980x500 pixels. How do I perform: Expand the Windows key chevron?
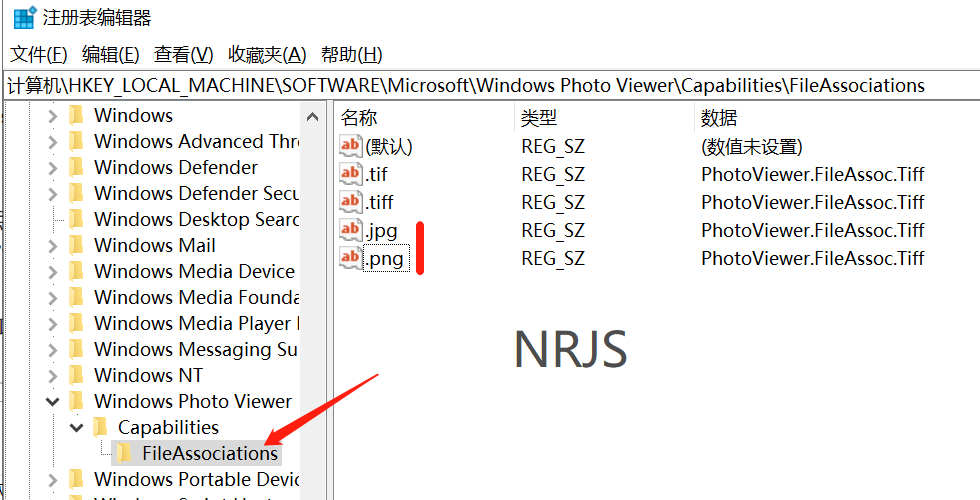[53, 116]
